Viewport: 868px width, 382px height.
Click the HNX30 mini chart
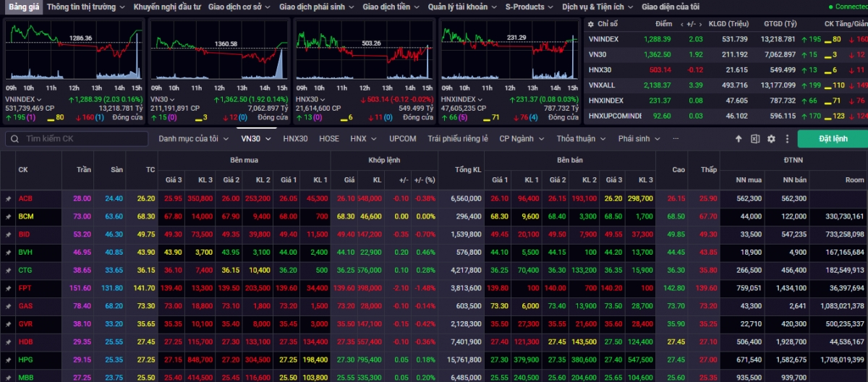pyautogui.click(x=364, y=51)
